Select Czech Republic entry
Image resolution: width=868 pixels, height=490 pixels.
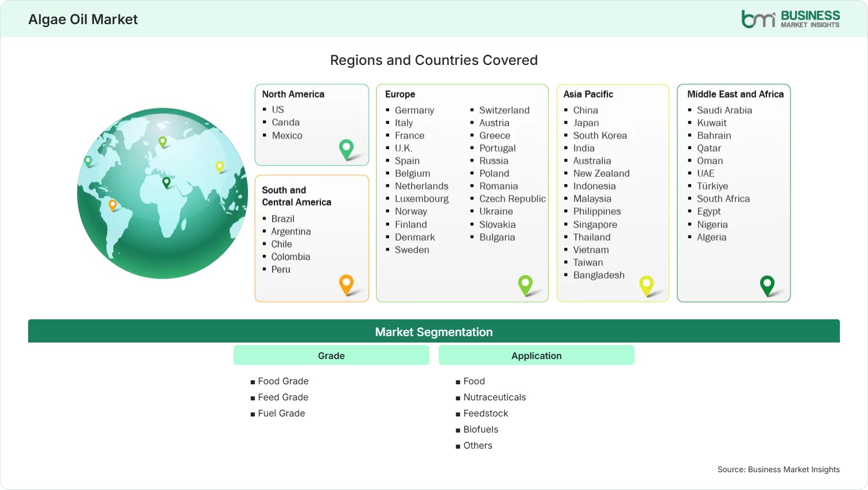click(513, 199)
